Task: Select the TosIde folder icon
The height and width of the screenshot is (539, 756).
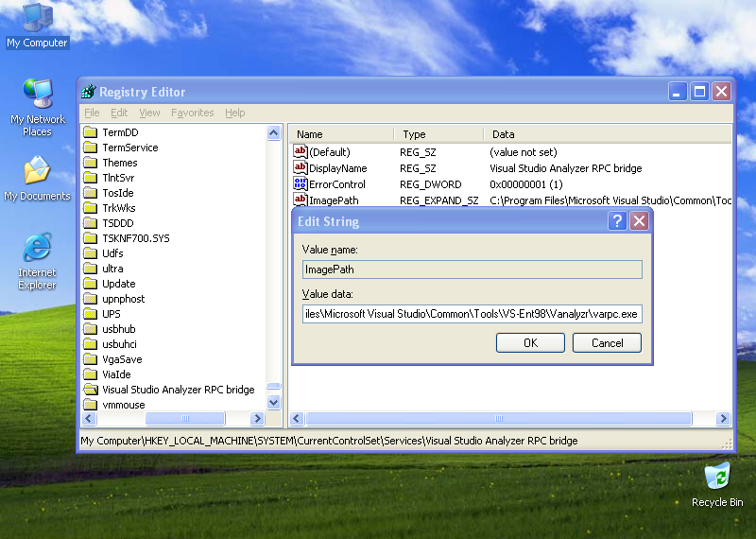Action: 90,193
